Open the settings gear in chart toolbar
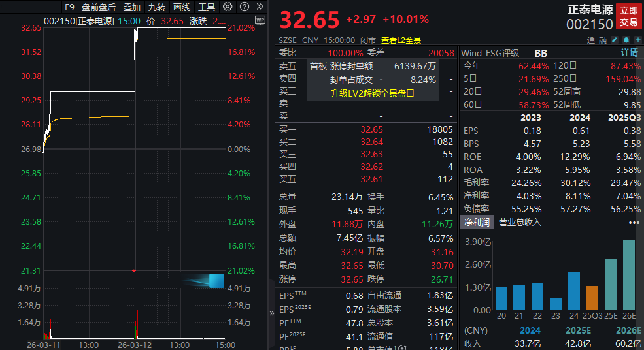The width and height of the screenshot is (644, 350). tap(228, 7)
